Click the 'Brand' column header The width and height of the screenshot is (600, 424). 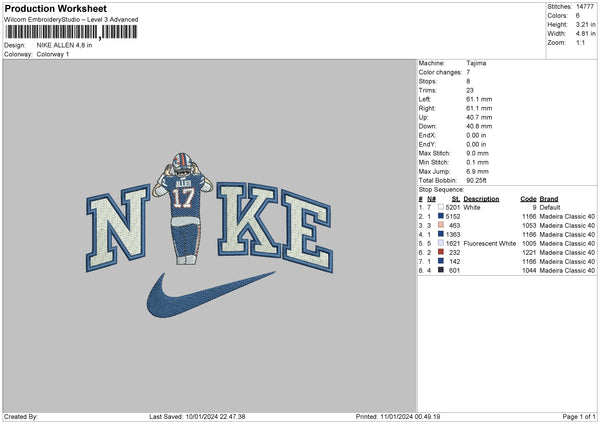coord(549,199)
